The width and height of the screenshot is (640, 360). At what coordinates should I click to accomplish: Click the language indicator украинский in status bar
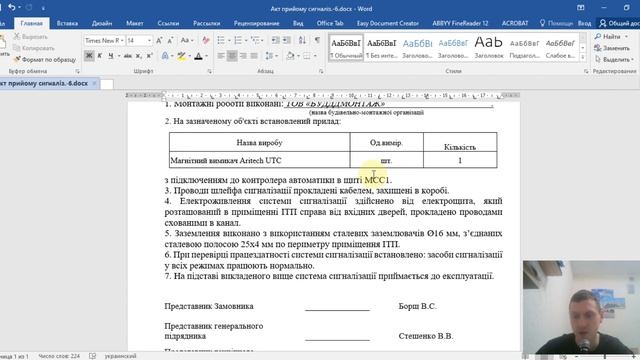click(x=120, y=356)
